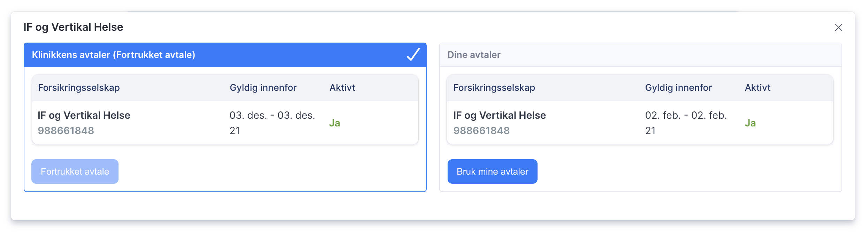The width and height of the screenshot is (868, 234).
Task: Select the Dine avtaler header panel
Action: pos(641,55)
